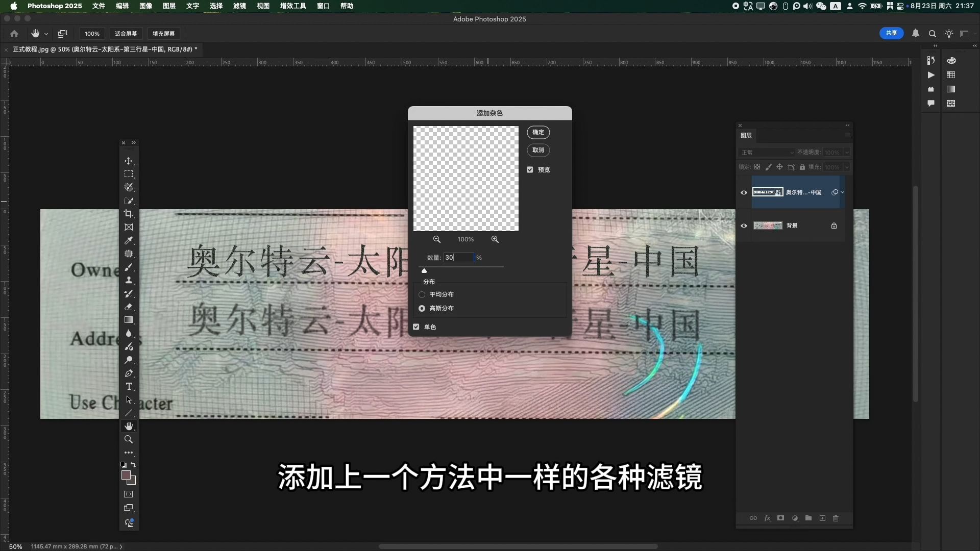Click the noise amount slider handle

[x=424, y=271]
